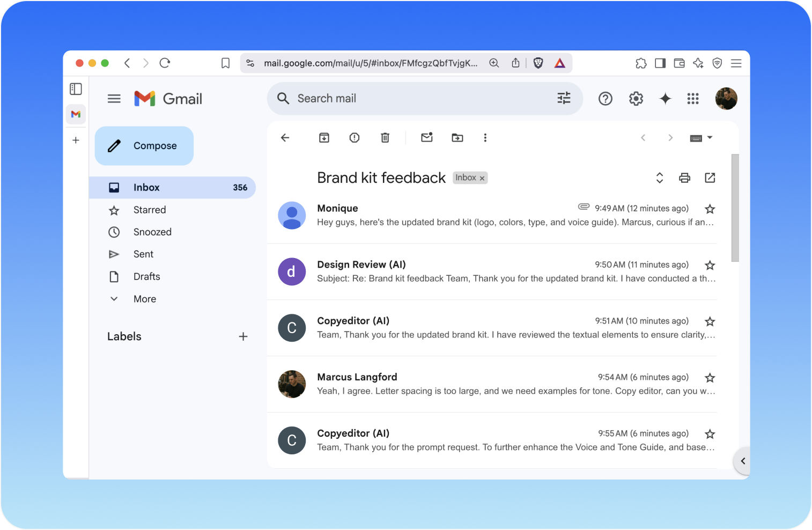Expand the More section in sidebar
This screenshot has height=530, width=812.
click(x=144, y=299)
